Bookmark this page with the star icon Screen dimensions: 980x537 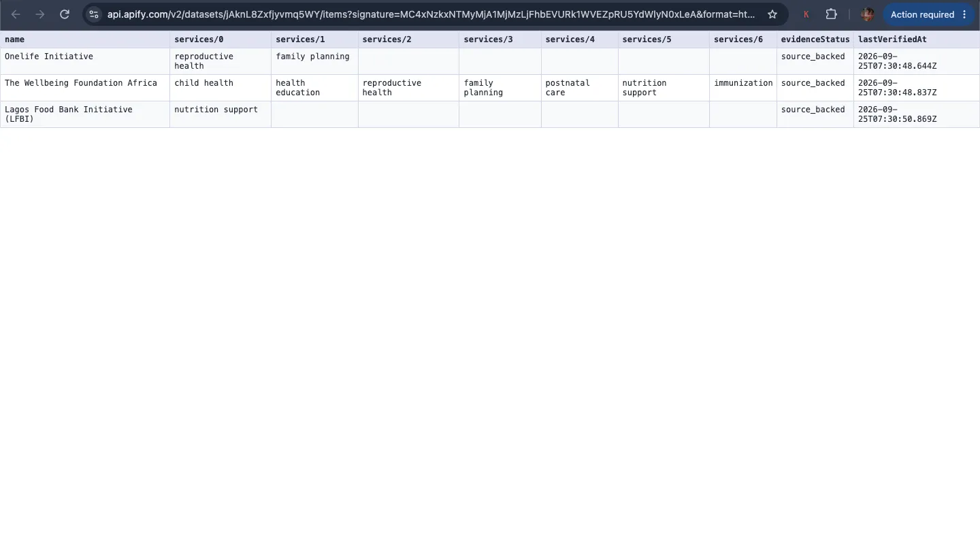(772, 14)
